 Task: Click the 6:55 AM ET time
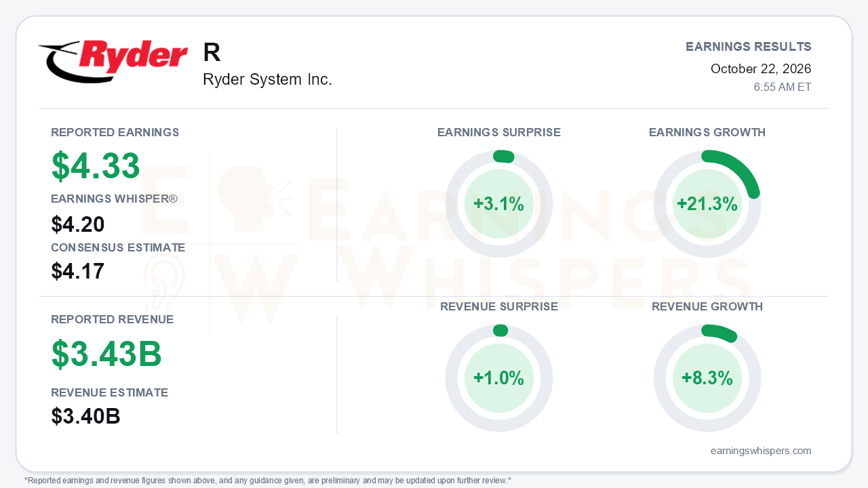(783, 87)
